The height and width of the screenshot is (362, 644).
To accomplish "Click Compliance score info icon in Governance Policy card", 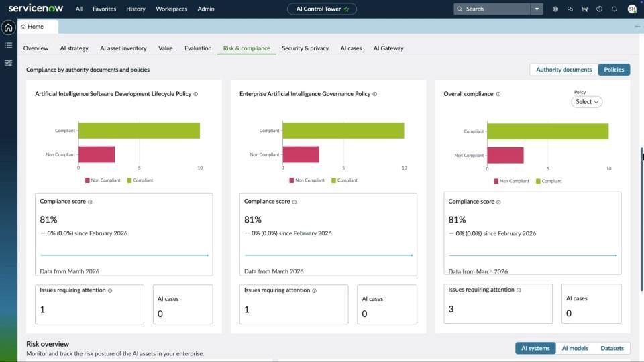I will click(294, 202).
